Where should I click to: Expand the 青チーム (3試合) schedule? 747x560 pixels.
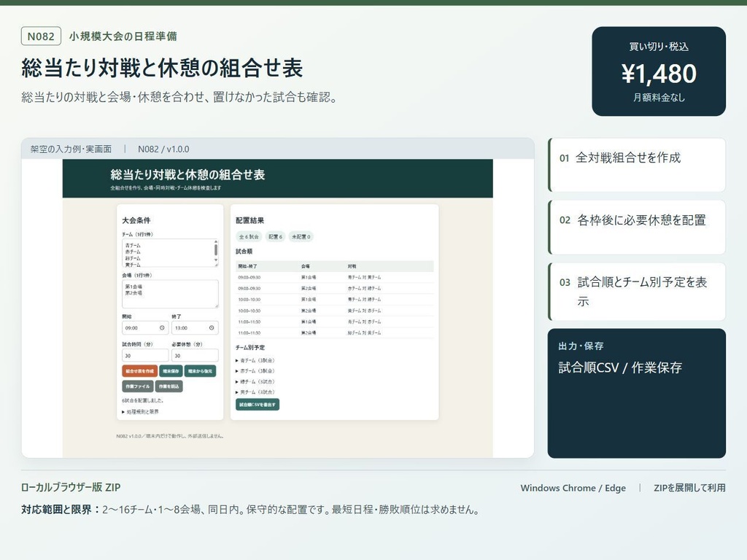click(x=255, y=360)
